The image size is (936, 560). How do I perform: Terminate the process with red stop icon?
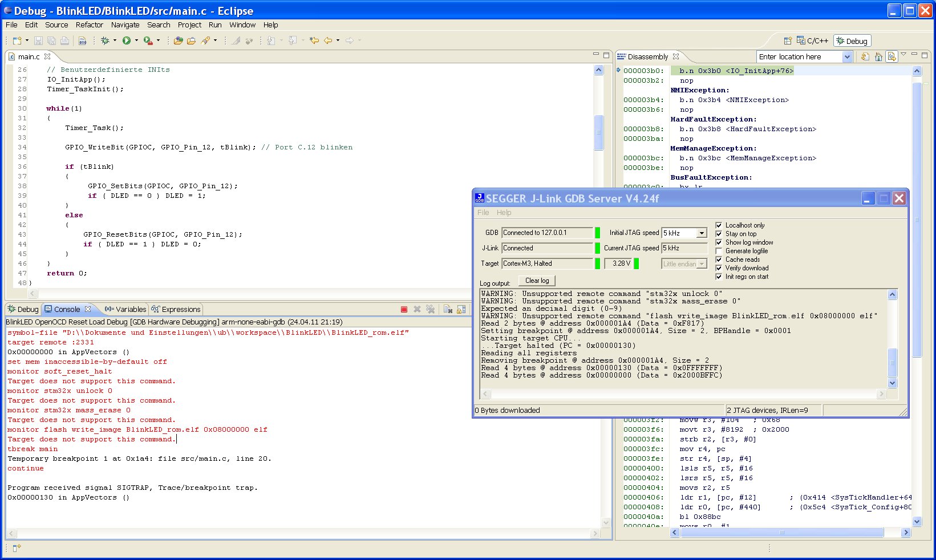click(x=404, y=309)
